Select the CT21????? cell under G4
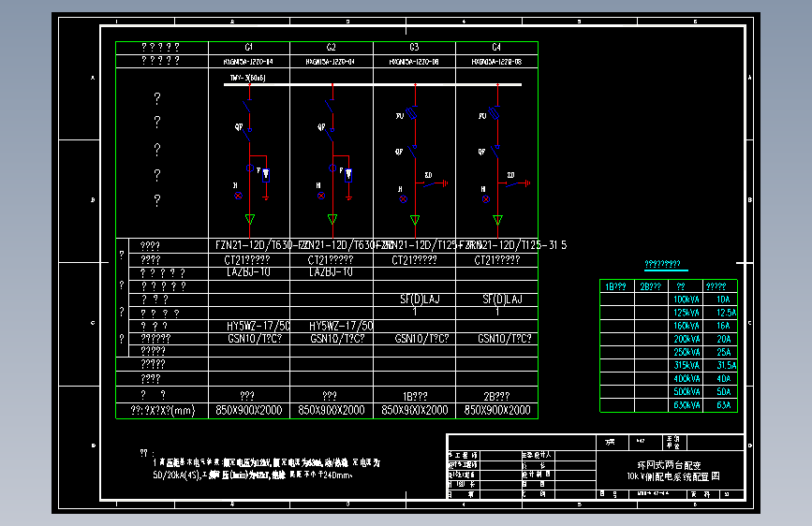812x526 pixels. click(497, 260)
